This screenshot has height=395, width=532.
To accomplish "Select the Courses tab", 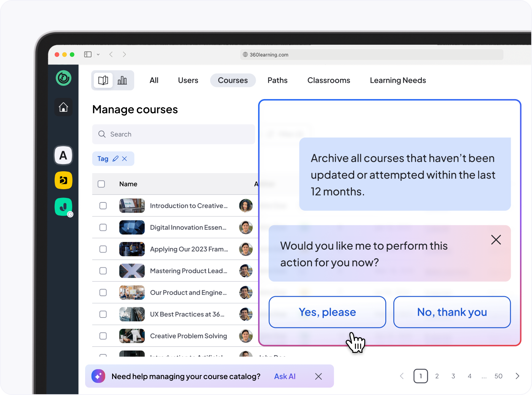I will click(x=233, y=80).
